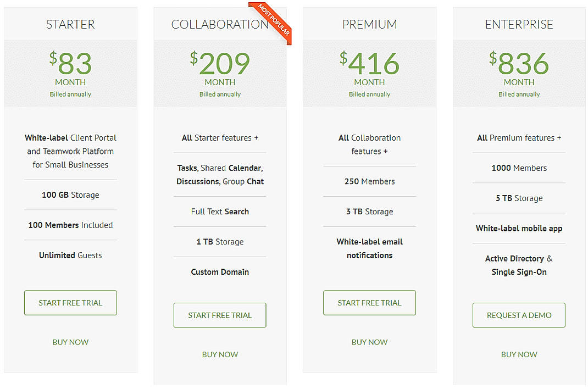Viewport: 588px width, 389px height.
Task: Start free trial of the Premium plan
Action: pyautogui.click(x=369, y=303)
